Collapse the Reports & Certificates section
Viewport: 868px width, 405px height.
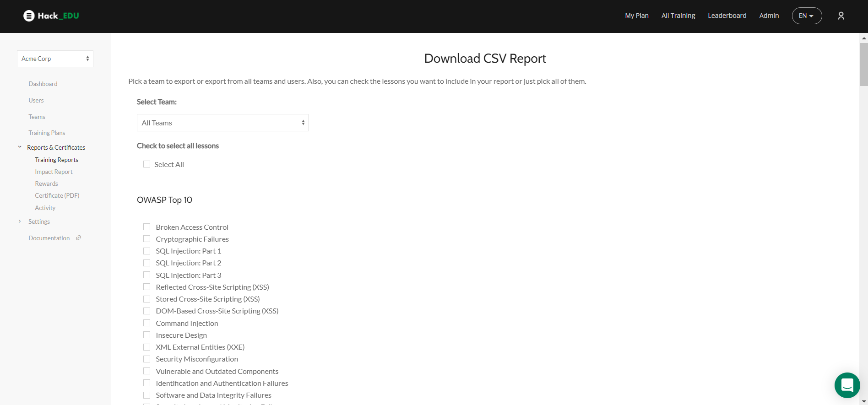click(x=20, y=147)
